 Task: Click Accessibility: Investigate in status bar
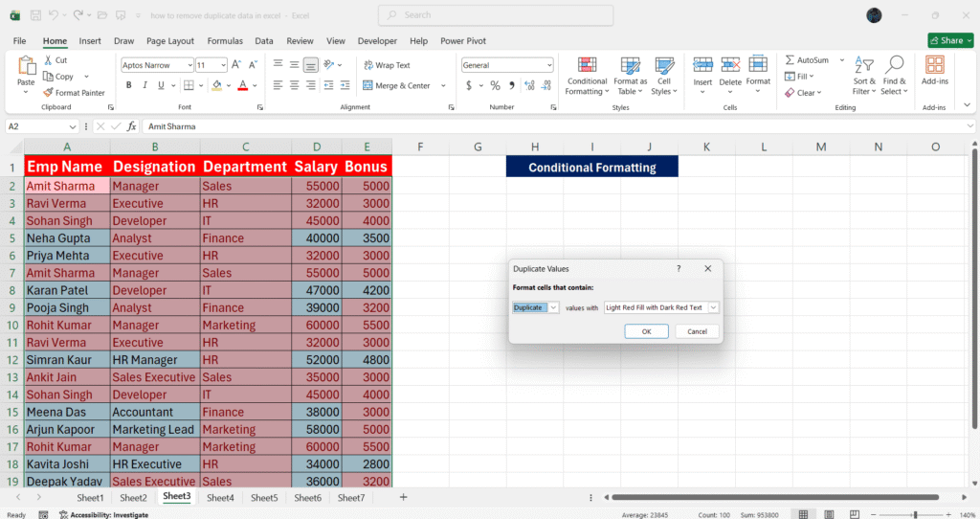103,514
